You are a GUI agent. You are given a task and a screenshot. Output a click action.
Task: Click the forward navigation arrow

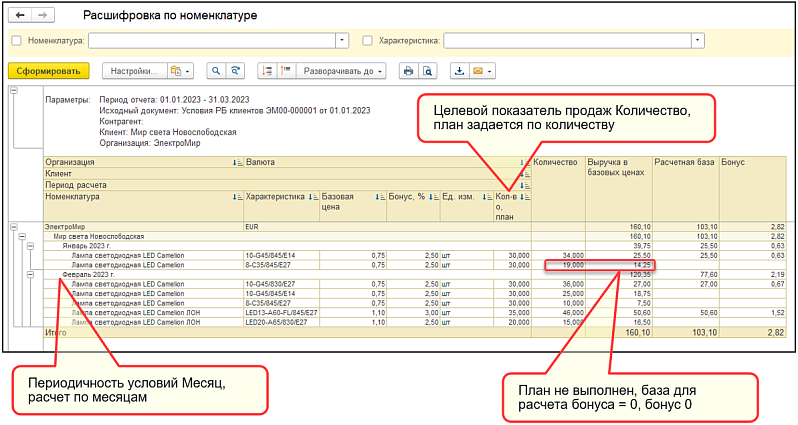click(x=43, y=15)
